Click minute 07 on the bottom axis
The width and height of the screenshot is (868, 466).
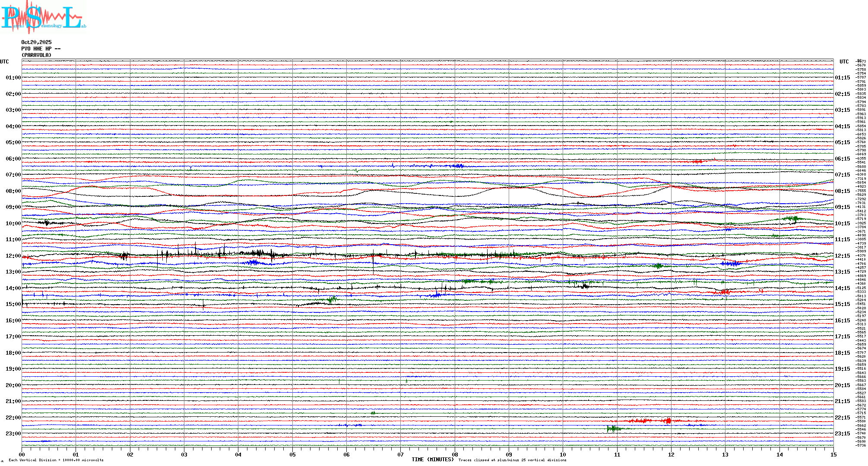coord(401,455)
